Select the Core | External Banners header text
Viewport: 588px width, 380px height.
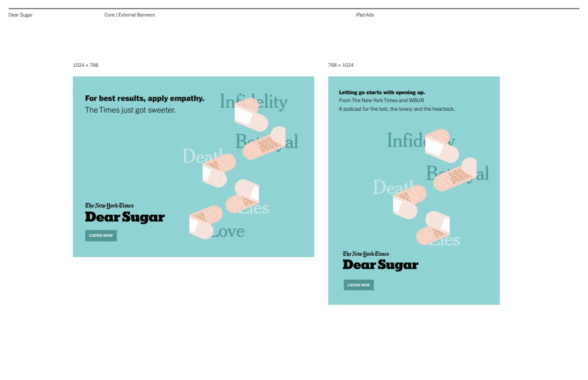[x=129, y=15]
